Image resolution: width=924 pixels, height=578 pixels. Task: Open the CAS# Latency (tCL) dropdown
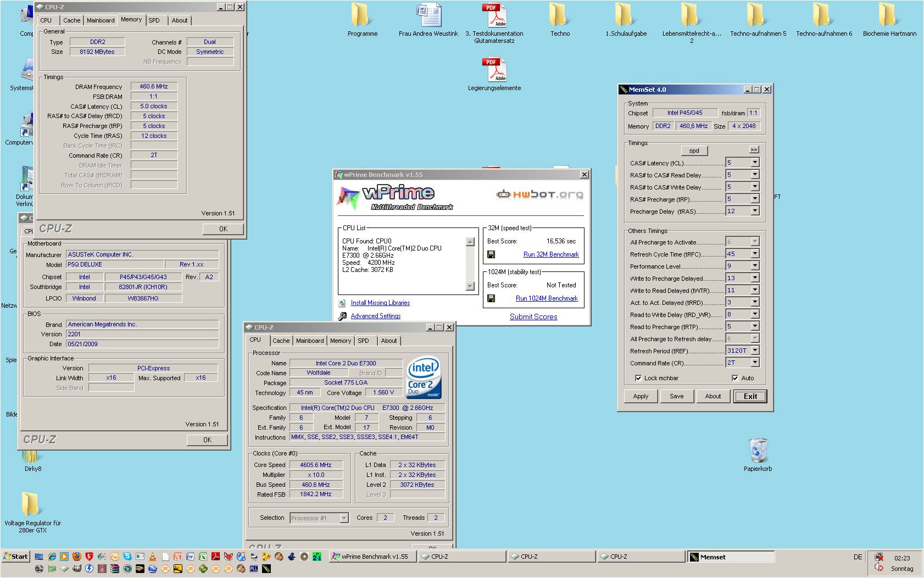pyautogui.click(x=755, y=163)
